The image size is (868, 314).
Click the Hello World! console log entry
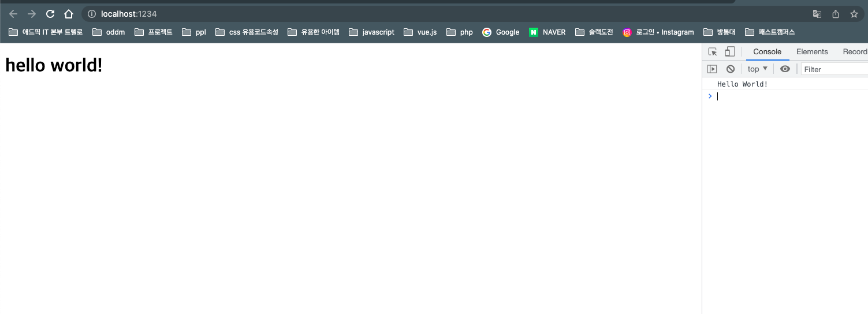[743, 84]
